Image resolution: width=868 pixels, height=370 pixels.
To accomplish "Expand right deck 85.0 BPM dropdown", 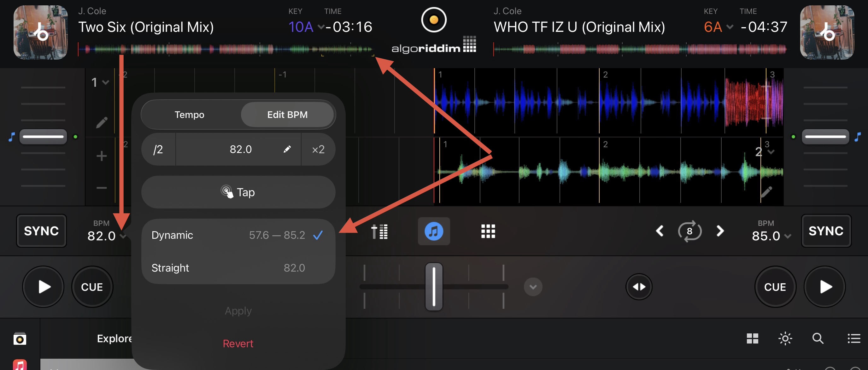I will coord(787,236).
